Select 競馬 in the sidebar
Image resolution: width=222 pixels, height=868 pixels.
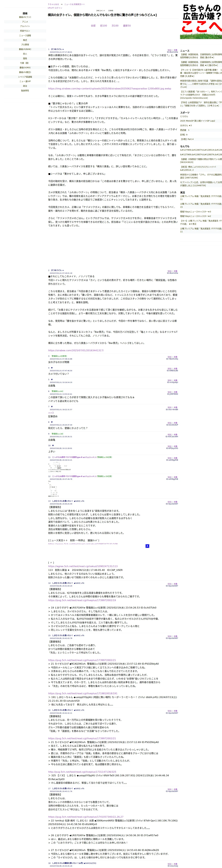pyautogui.click(x=25, y=59)
